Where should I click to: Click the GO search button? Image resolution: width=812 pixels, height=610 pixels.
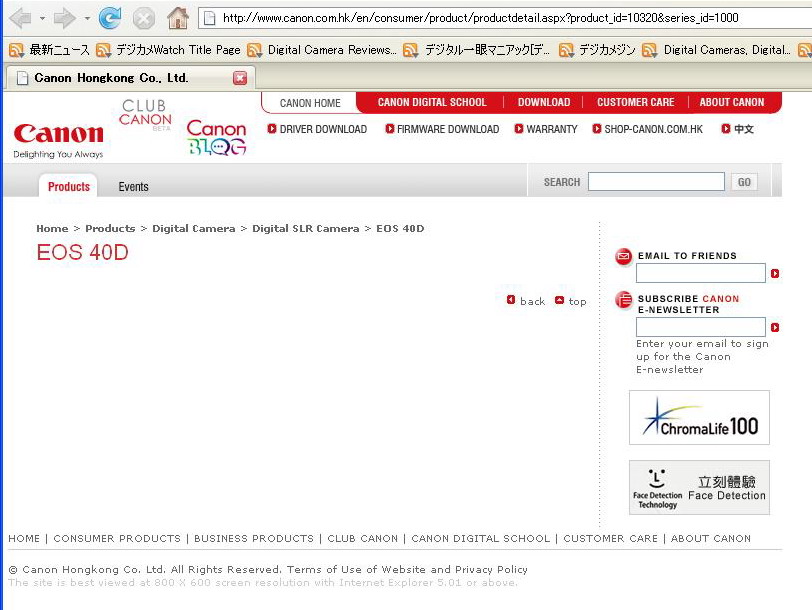coord(744,182)
